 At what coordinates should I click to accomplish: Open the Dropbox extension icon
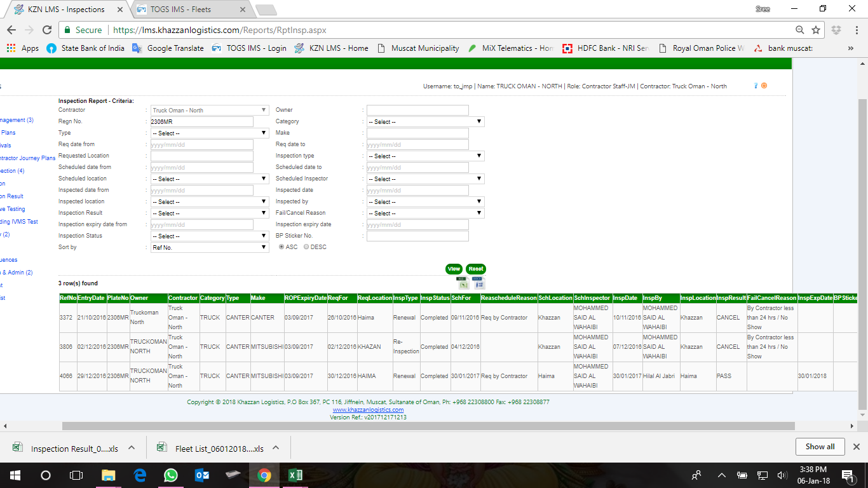tap(836, 30)
